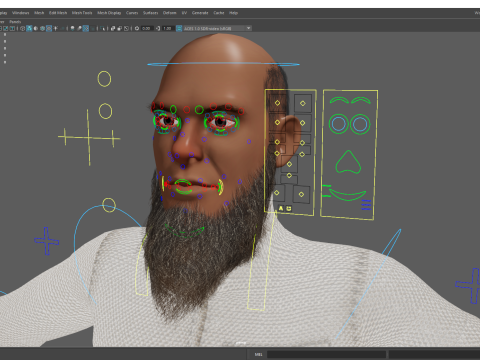The image size is (480, 360).
Task: Click the exposure reset icon
Action: pyautogui.click(x=137, y=28)
